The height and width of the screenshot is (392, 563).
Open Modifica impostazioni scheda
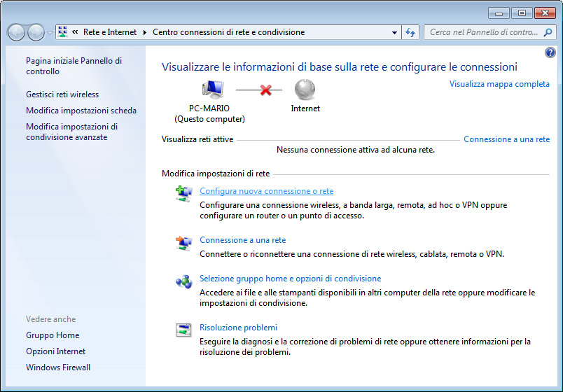click(x=81, y=111)
